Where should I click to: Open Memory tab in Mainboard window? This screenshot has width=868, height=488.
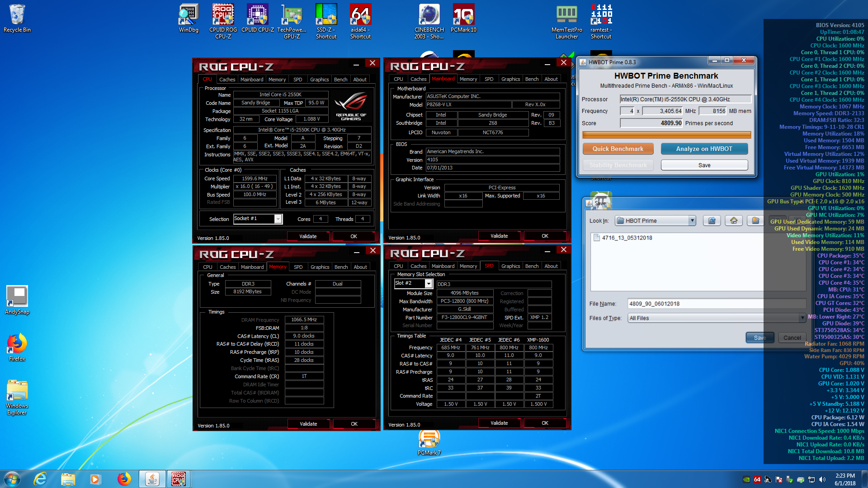468,79
